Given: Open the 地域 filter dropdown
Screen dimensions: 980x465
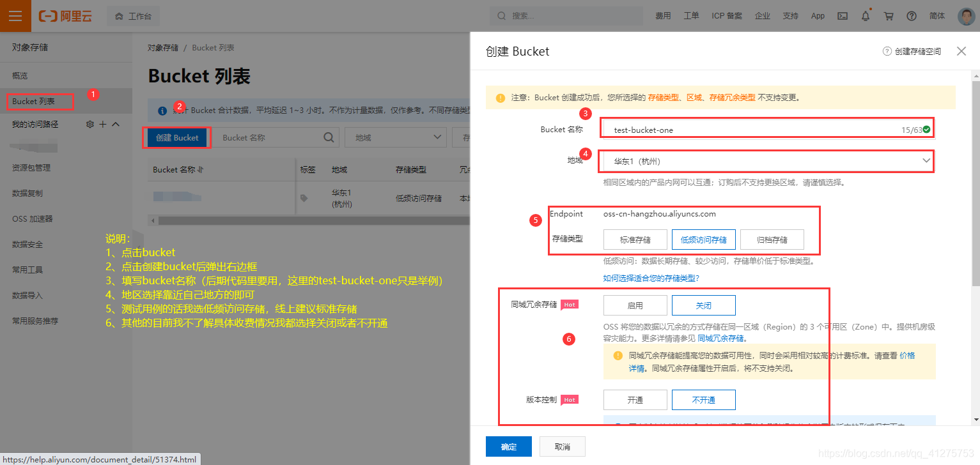Looking at the screenshot, I should point(395,137).
